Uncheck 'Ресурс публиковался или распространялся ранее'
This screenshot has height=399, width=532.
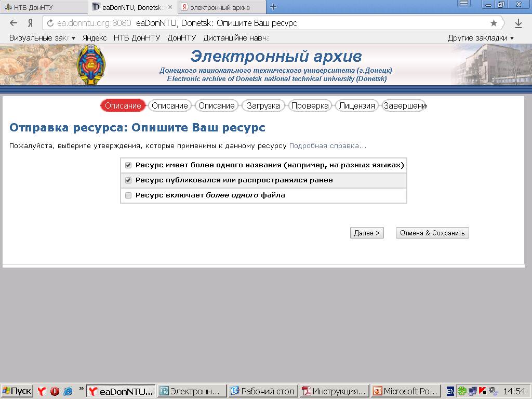click(x=128, y=180)
